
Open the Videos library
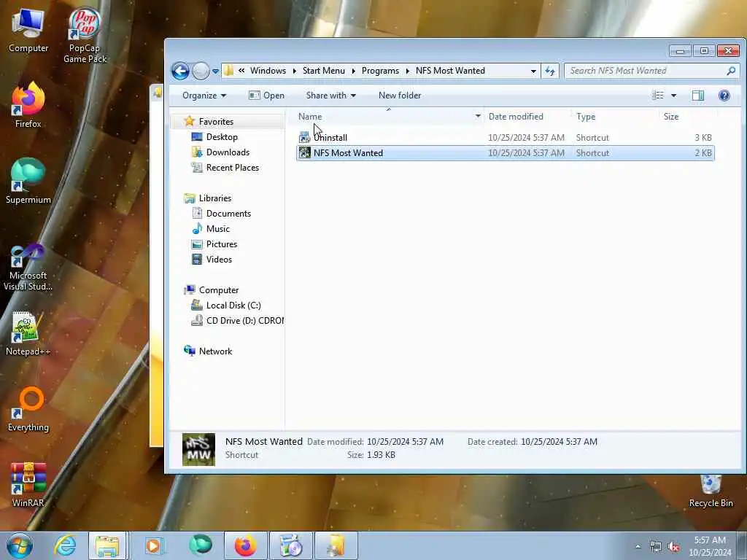219,259
